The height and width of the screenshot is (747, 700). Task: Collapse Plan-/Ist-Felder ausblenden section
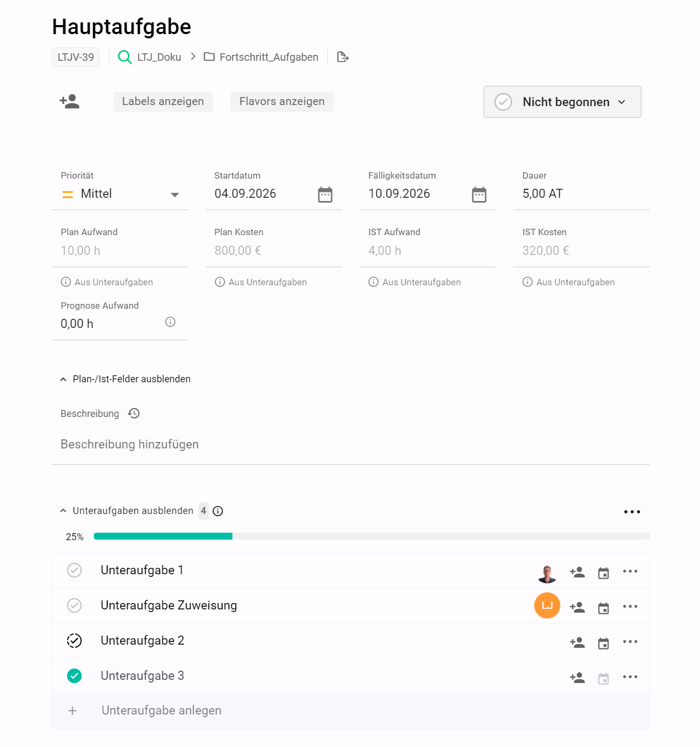point(125,379)
